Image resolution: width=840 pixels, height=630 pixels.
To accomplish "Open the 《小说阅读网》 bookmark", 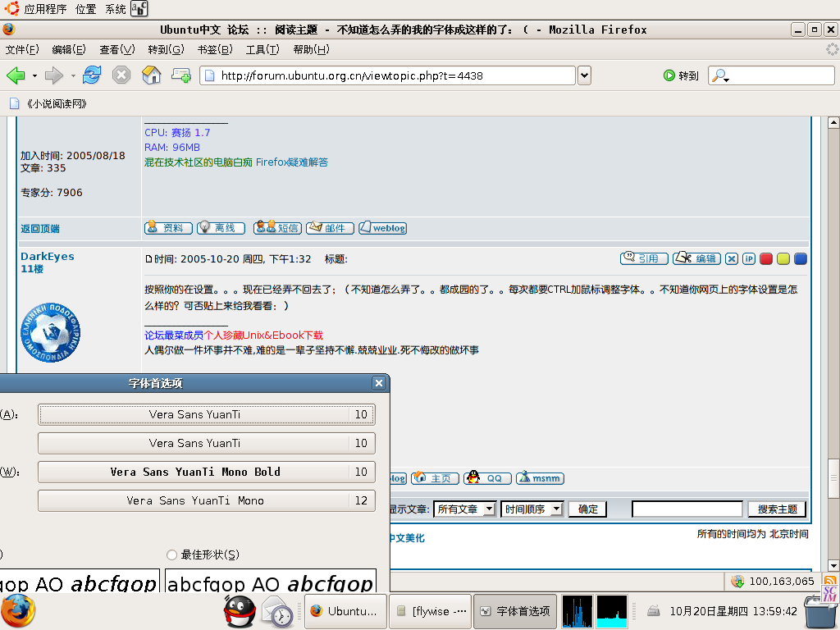I will [48, 103].
